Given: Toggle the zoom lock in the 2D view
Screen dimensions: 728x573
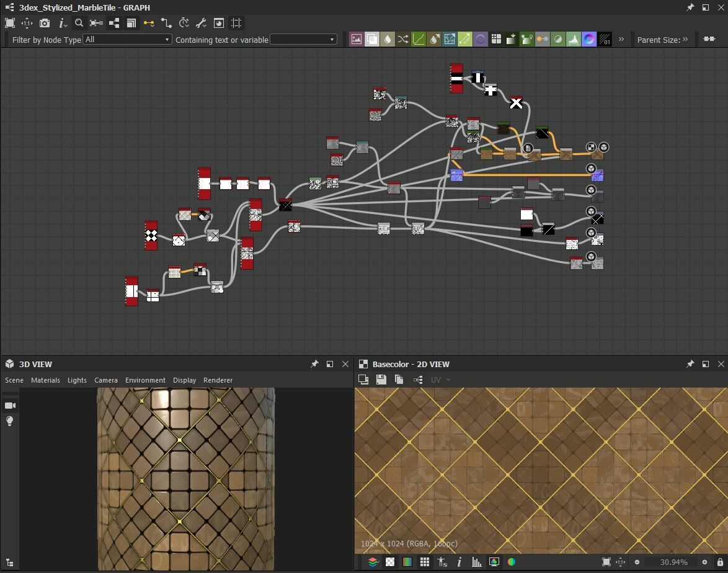Looking at the screenshot, I should tap(720, 562).
